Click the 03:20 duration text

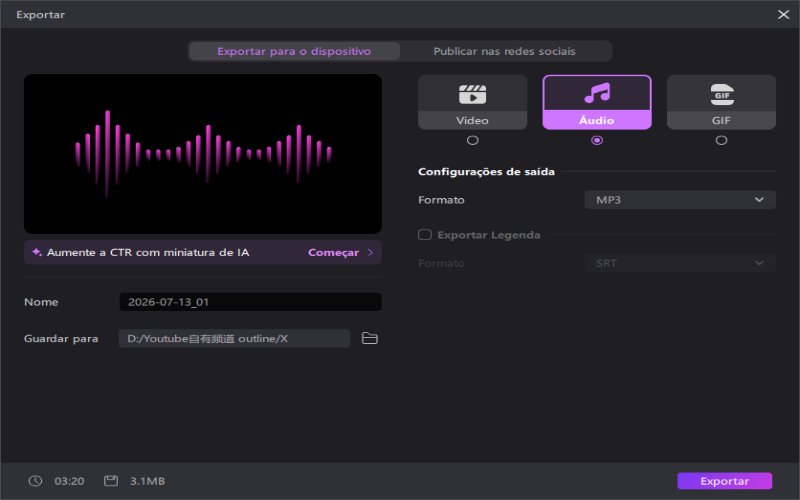[69, 481]
